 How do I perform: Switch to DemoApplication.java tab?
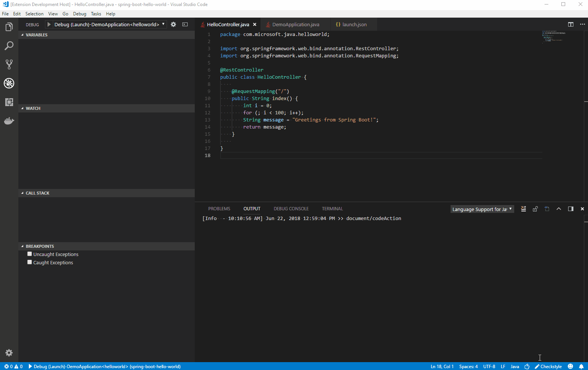coord(295,24)
